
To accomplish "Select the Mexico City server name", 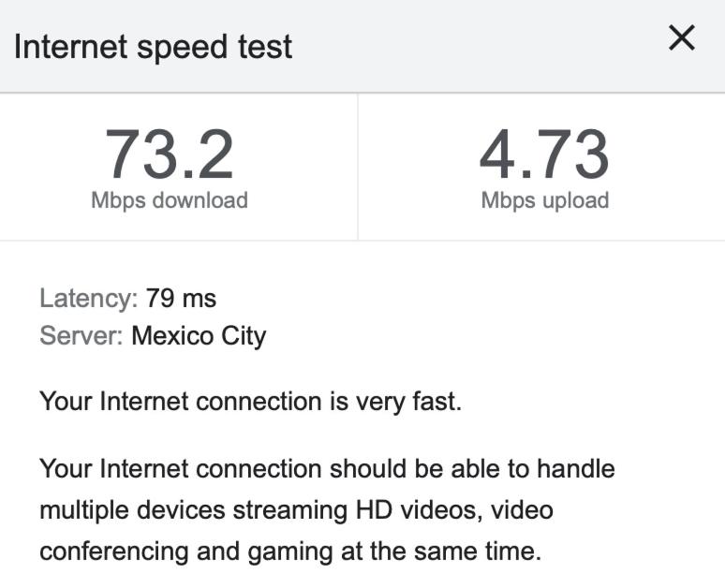I will point(199,335).
